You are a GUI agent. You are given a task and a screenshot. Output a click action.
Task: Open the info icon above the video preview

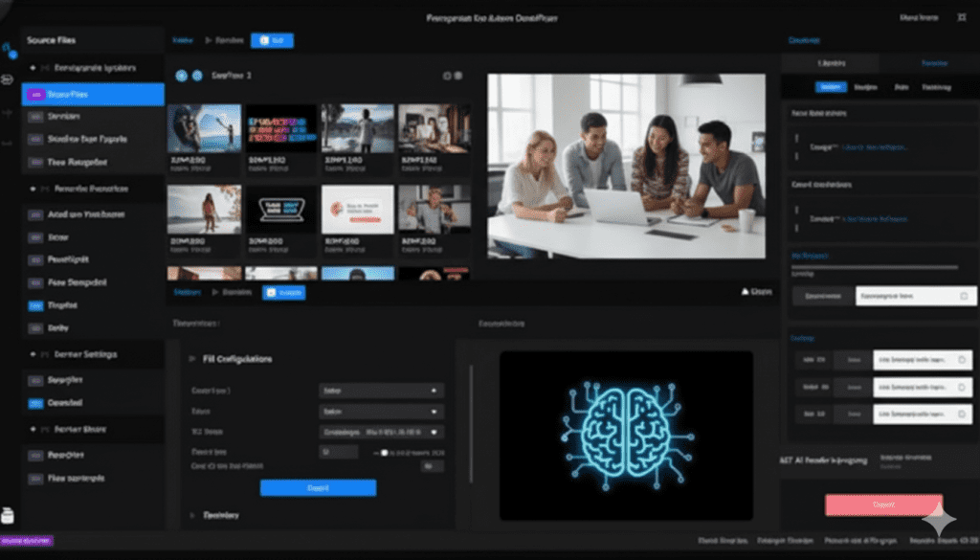pyautogui.click(x=446, y=75)
